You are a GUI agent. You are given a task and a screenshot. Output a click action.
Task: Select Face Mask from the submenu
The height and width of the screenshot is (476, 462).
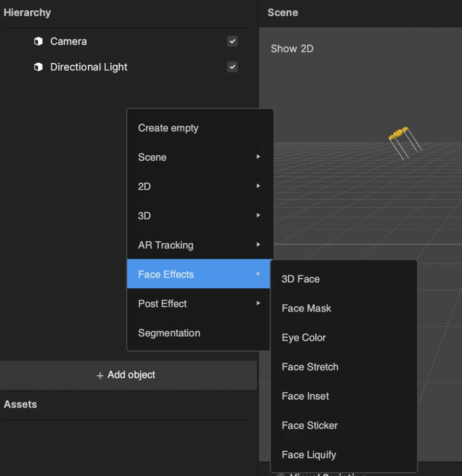(x=344, y=309)
